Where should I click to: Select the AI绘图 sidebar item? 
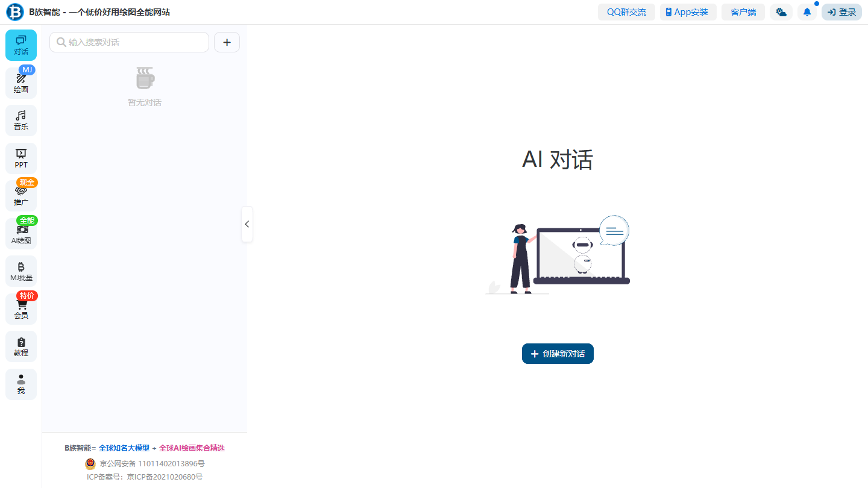click(21, 234)
